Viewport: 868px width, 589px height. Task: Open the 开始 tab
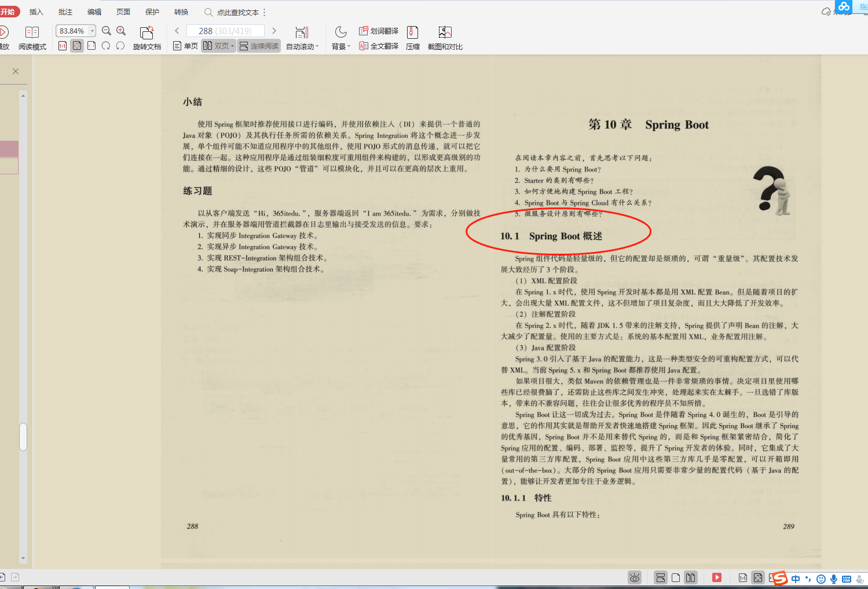pos(8,12)
